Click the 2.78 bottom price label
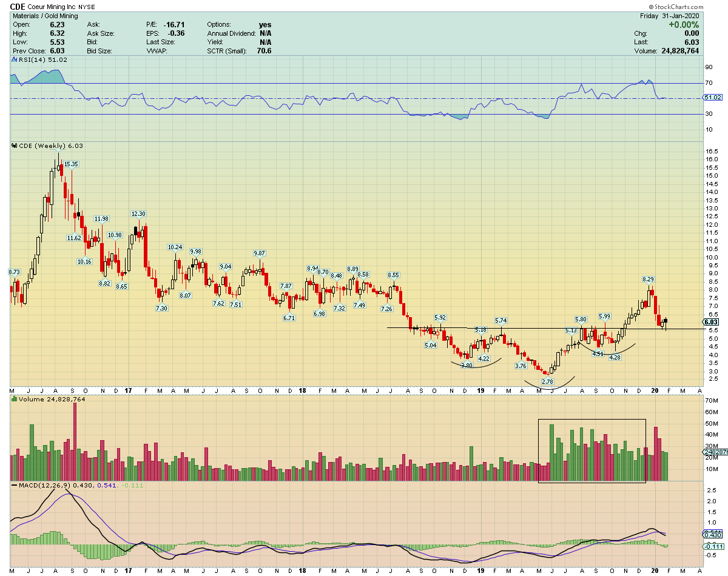 [x=548, y=382]
